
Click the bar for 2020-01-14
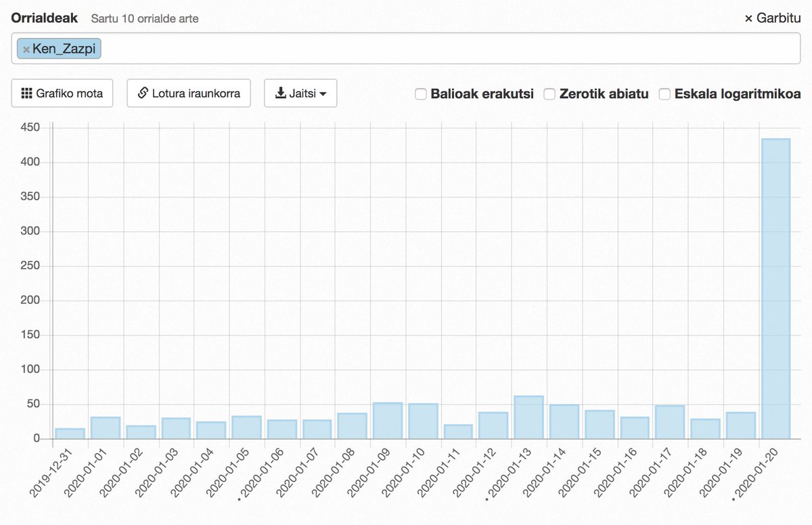point(564,422)
